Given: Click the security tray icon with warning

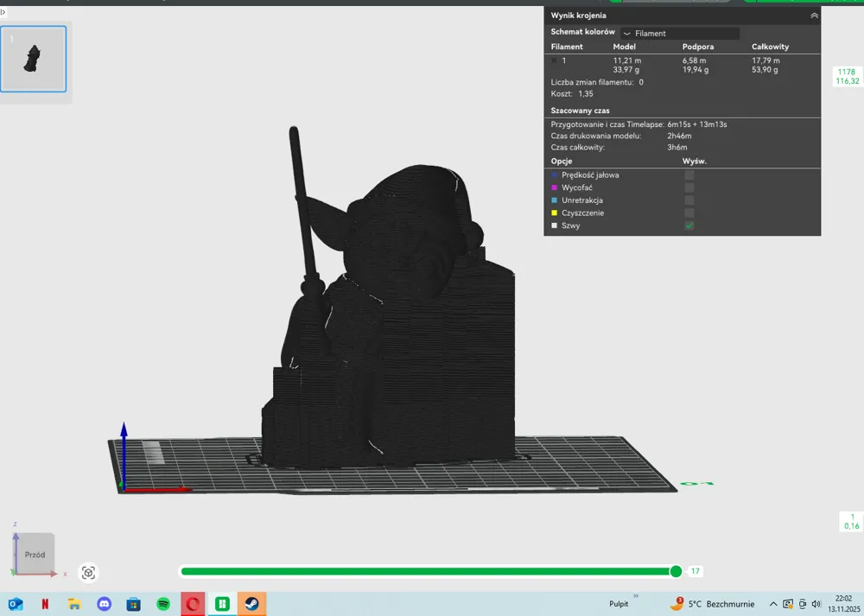Looking at the screenshot, I should [788, 604].
